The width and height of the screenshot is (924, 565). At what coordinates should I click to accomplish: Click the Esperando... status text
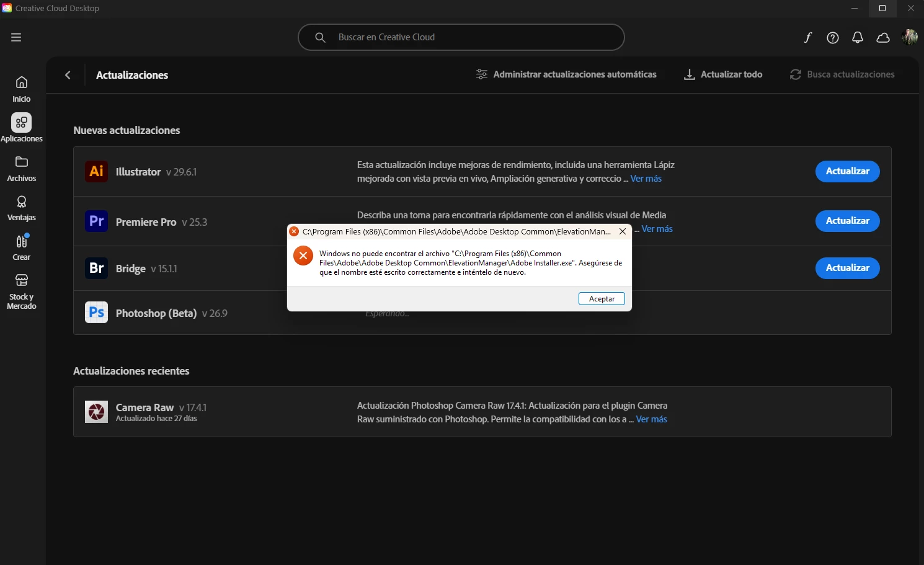click(x=387, y=314)
